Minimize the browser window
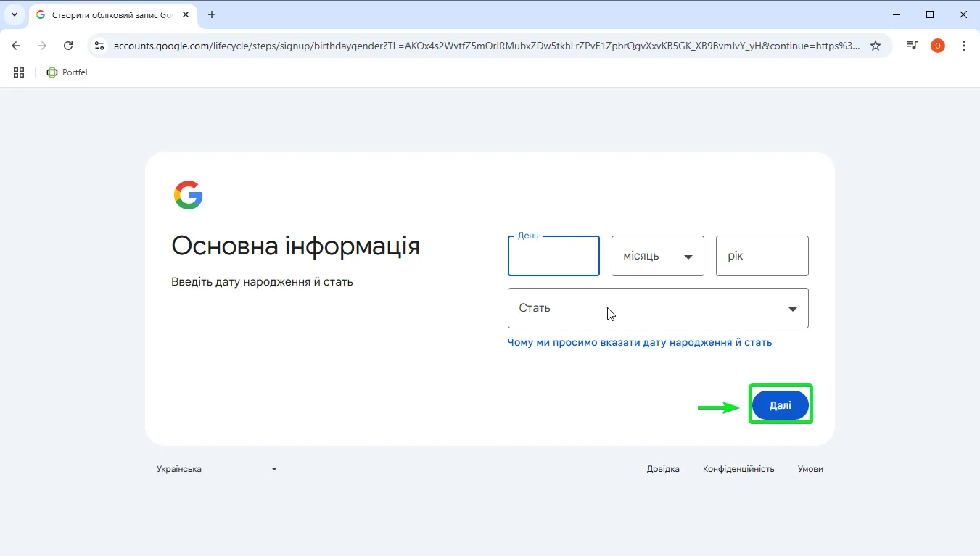980x556 pixels. 897,14
